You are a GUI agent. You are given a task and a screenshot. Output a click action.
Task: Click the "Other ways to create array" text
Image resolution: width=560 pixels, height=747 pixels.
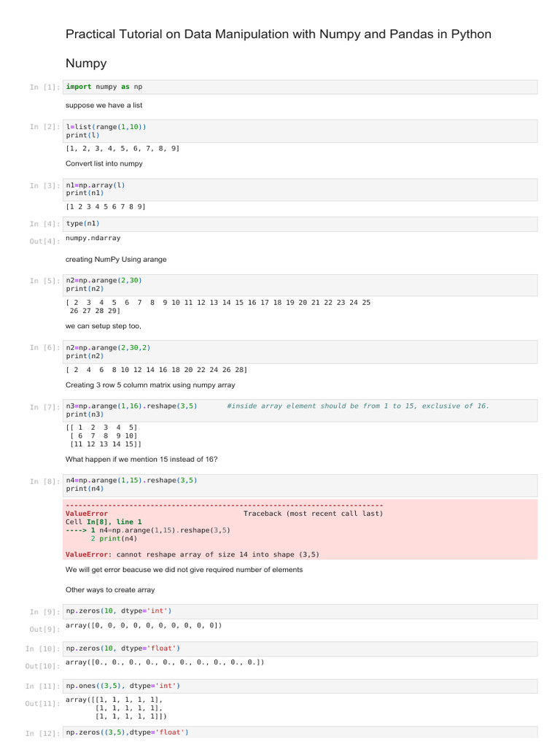[x=110, y=589]
